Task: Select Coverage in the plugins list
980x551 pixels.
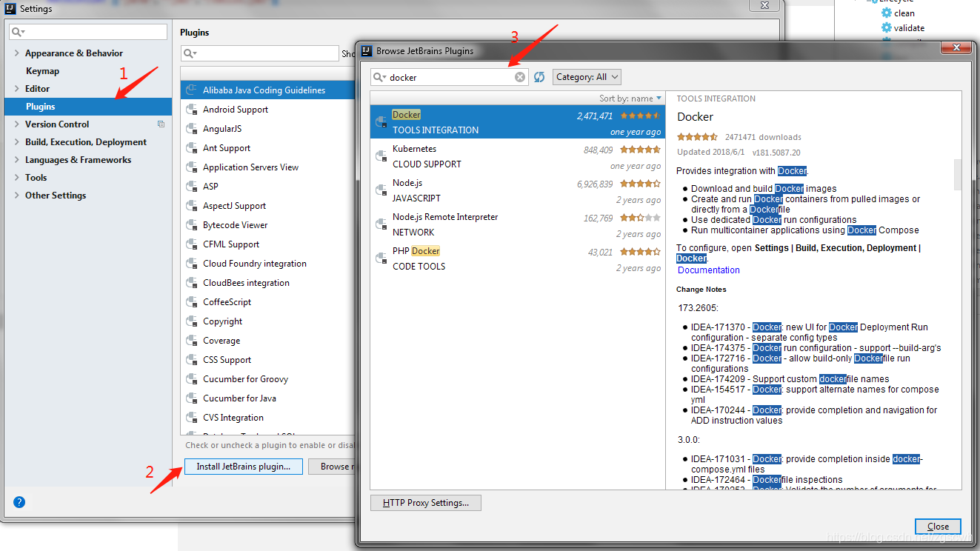Action: 268,341
